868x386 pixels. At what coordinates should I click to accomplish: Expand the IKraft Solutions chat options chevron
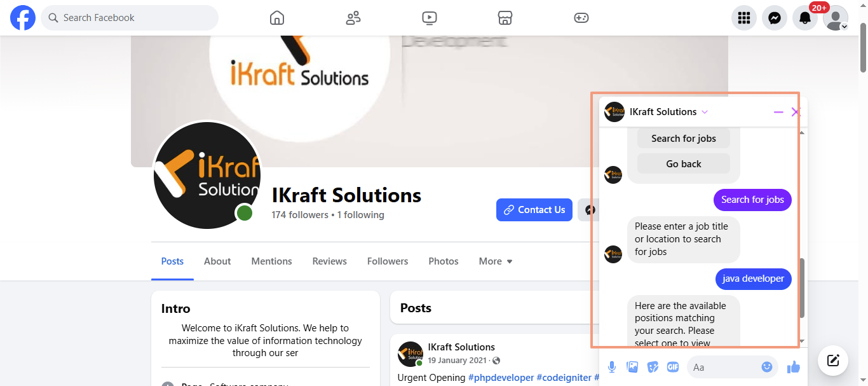pyautogui.click(x=704, y=112)
